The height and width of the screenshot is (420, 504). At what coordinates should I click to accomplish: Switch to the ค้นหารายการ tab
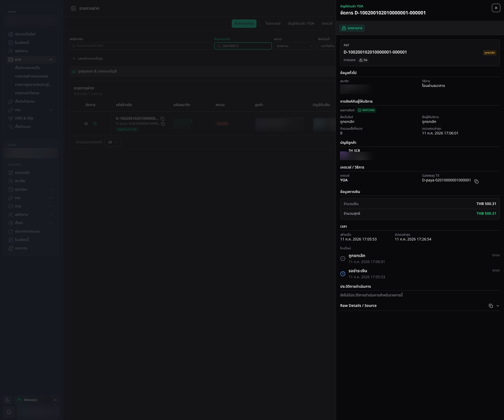click(244, 24)
